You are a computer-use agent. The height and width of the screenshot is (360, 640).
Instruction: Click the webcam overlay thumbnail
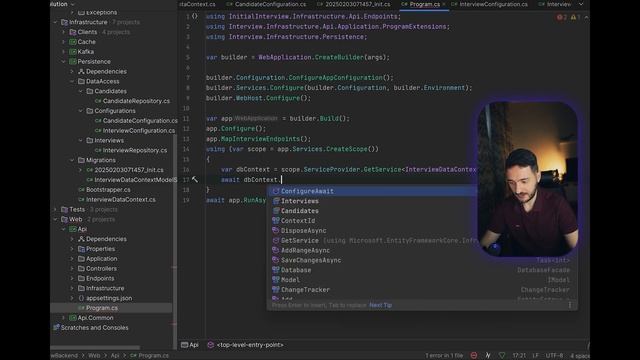pos(527,179)
